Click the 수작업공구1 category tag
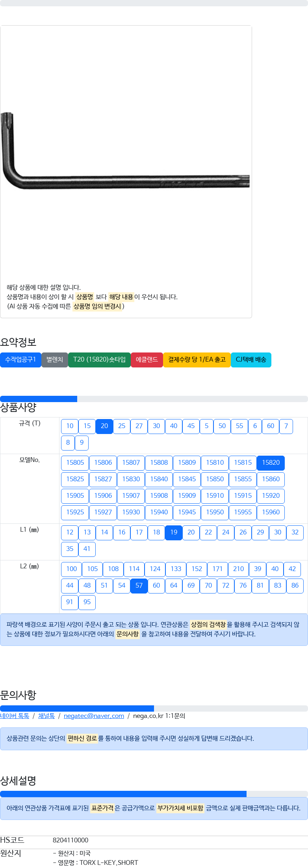Viewport: 308px width, 868px height. click(x=20, y=360)
